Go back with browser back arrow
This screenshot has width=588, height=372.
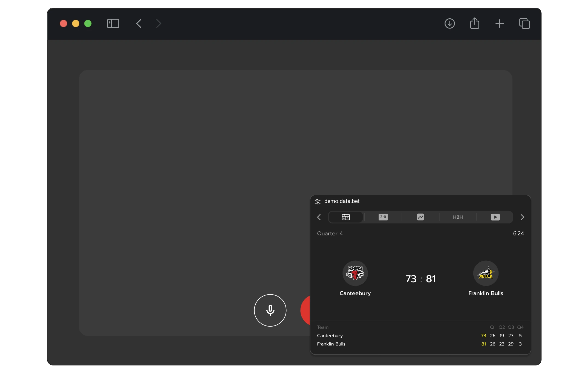pyautogui.click(x=139, y=24)
